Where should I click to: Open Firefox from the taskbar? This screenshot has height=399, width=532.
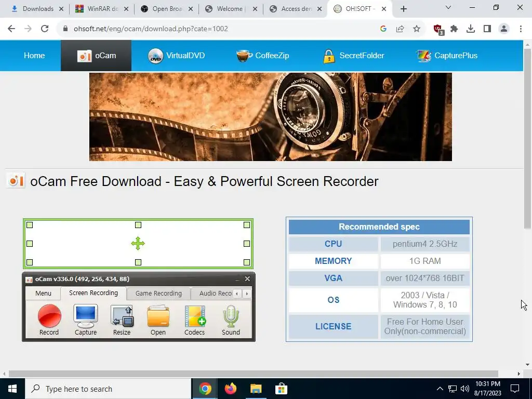[x=230, y=389]
